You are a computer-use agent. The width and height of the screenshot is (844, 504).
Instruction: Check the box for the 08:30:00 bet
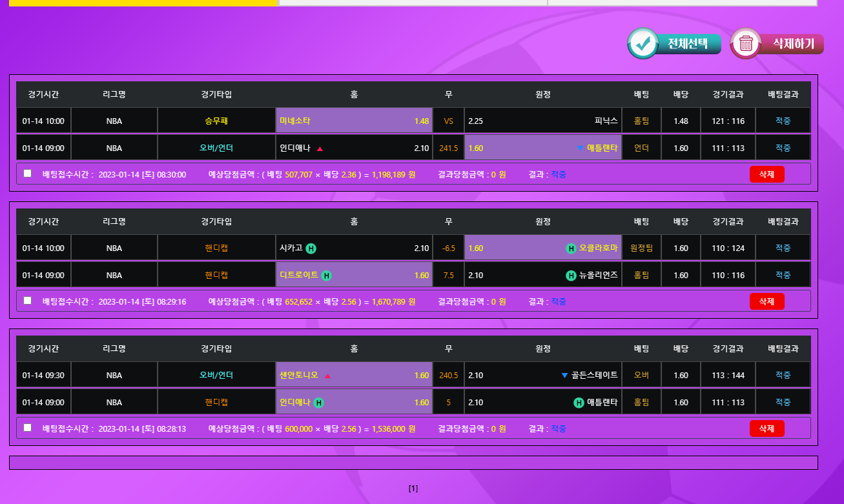tap(27, 174)
